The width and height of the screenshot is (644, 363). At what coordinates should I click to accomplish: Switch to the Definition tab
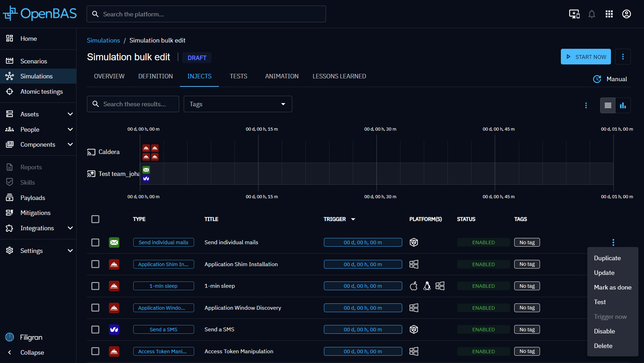tap(156, 76)
